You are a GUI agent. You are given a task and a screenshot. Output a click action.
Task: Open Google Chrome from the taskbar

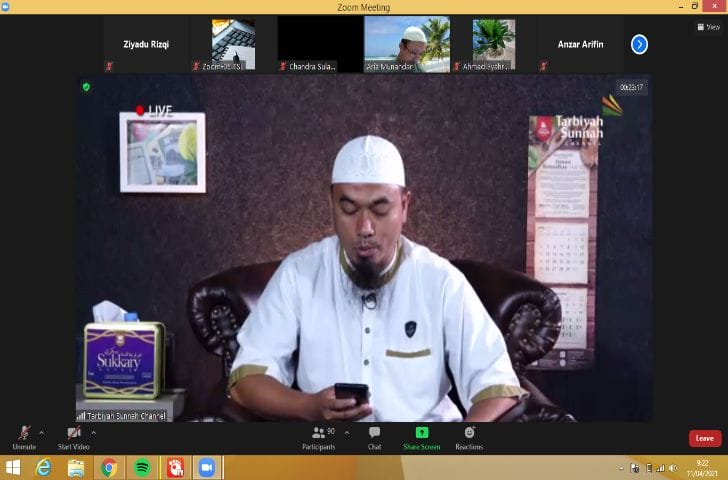coord(108,468)
